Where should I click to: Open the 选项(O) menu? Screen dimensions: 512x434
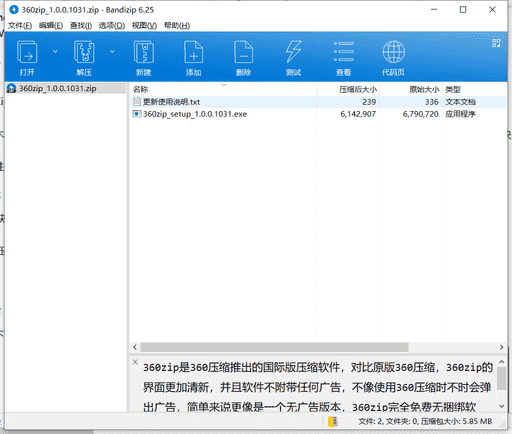click(112, 25)
